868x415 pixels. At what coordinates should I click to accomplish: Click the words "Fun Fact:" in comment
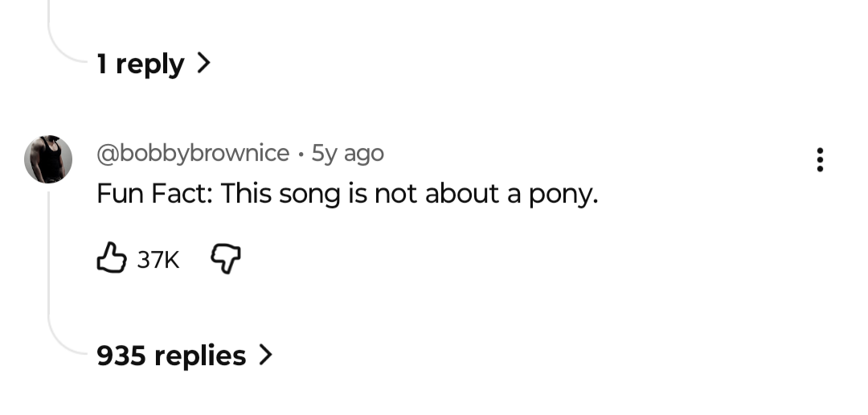(x=154, y=194)
